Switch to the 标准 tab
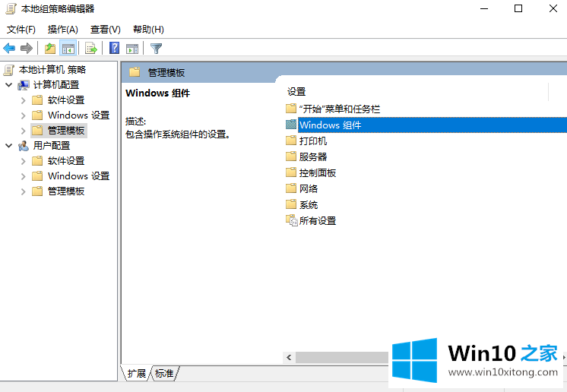The height and width of the screenshot is (392, 567). click(x=164, y=373)
